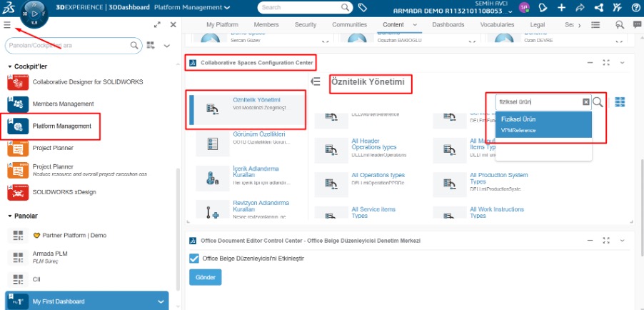Close the left dashboards panel
This screenshot has height=310, width=644.
click(x=173, y=25)
